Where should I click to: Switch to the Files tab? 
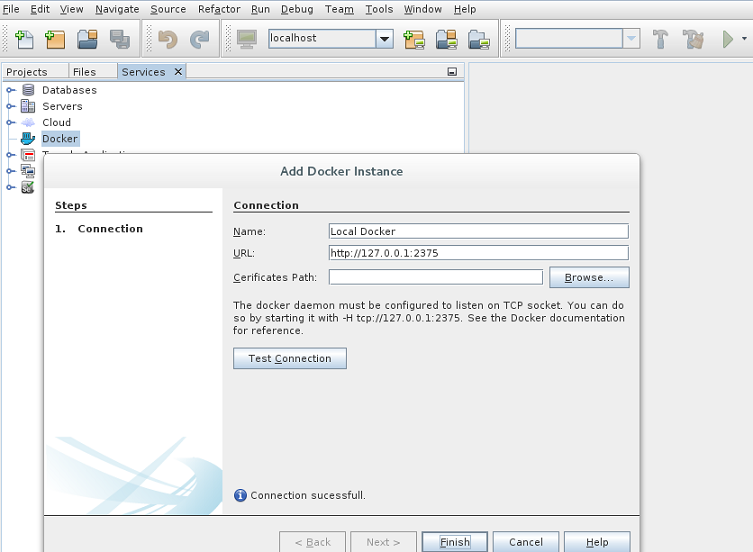click(85, 72)
